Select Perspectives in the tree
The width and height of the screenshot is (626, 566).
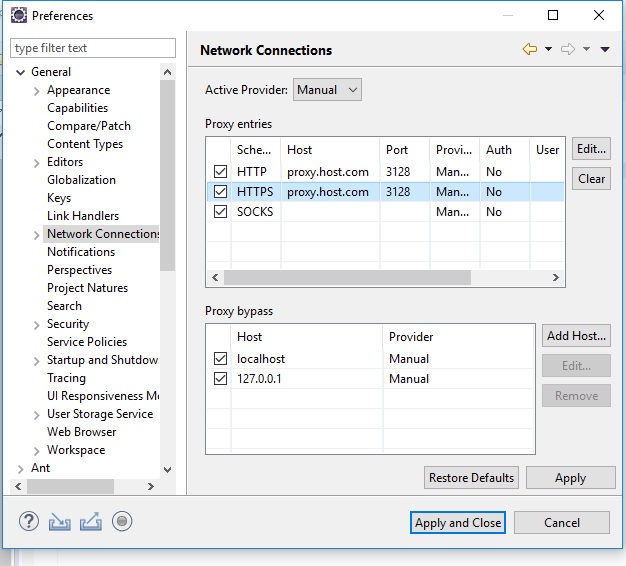coord(79,270)
